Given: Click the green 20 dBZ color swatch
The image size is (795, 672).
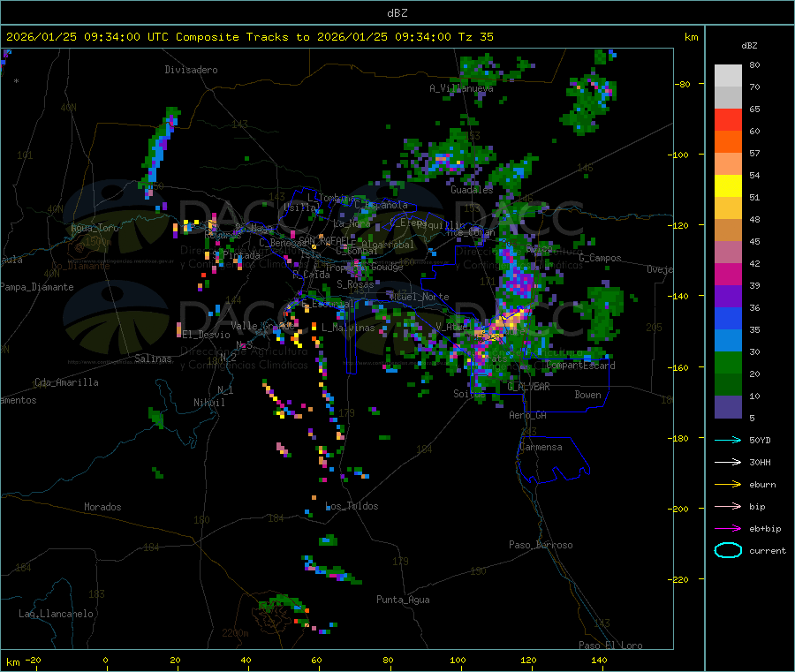Looking at the screenshot, I should coord(728,362).
